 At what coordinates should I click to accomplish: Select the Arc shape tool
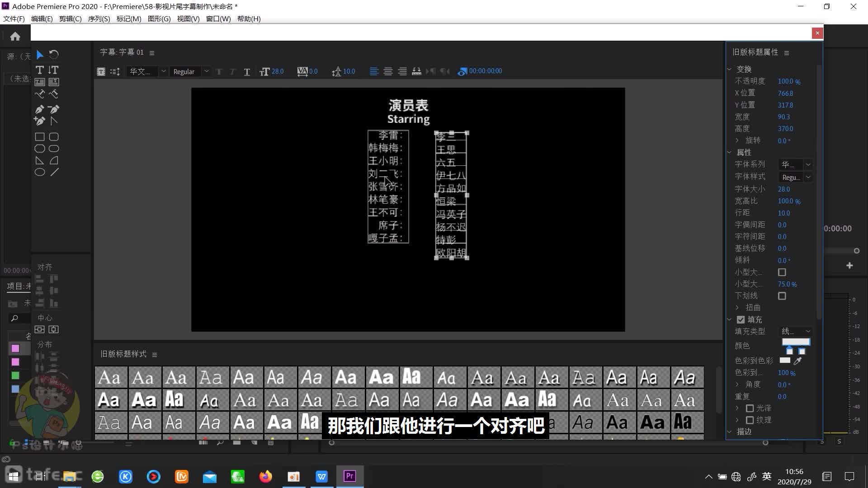(54, 160)
